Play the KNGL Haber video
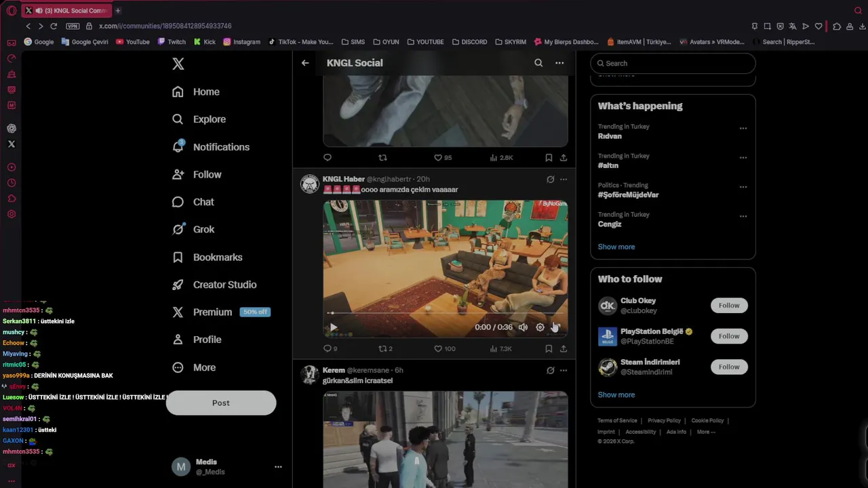 (x=333, y=327)
